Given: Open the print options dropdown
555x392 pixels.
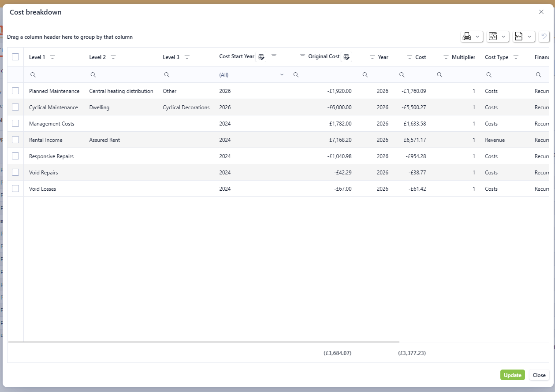Looking at the screenshot, I should 471,37.
